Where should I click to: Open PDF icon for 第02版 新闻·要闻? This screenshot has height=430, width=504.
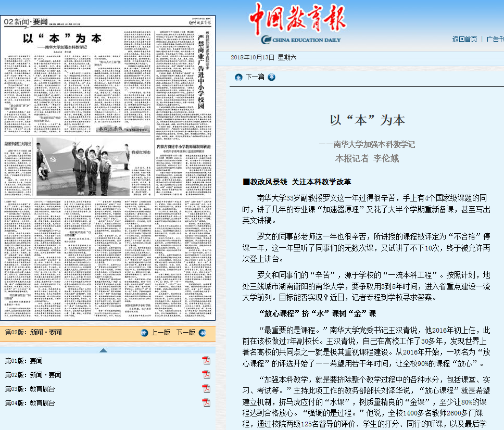point(206,375)
